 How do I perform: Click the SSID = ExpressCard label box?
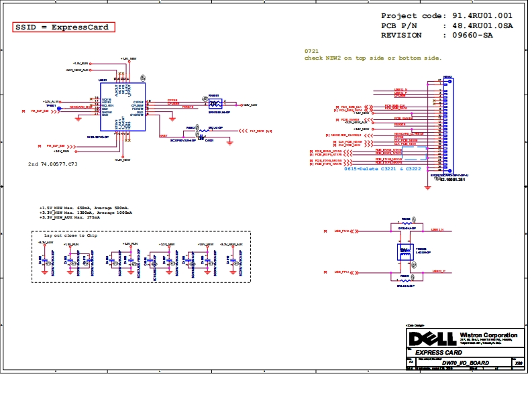tap(64, 27)
